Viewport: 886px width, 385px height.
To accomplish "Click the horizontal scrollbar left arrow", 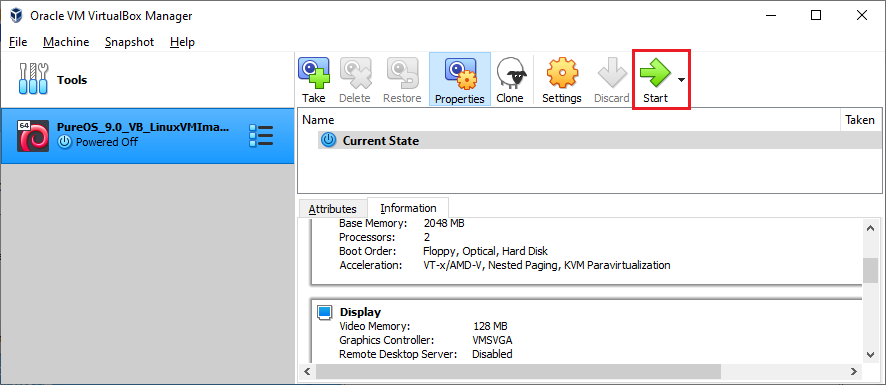I will (307, 371).
